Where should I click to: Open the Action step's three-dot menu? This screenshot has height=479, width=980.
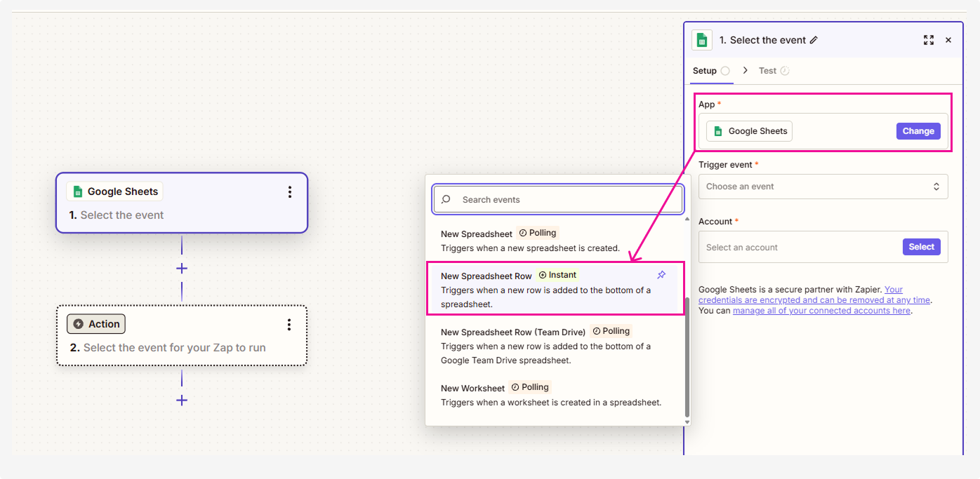click(x=289, y=325)
